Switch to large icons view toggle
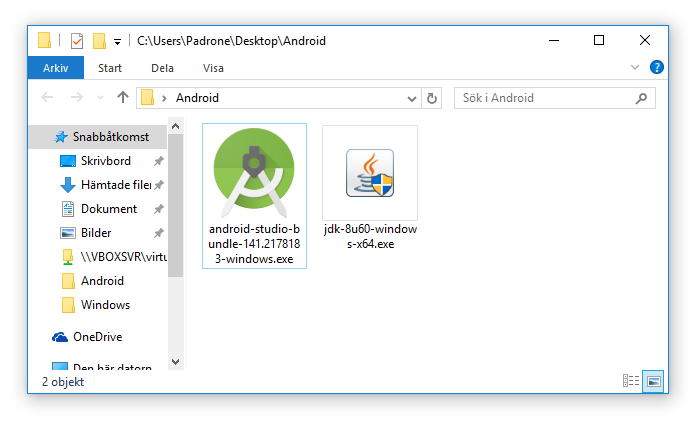This screenshot has width=700, height=424. point(653,381)
